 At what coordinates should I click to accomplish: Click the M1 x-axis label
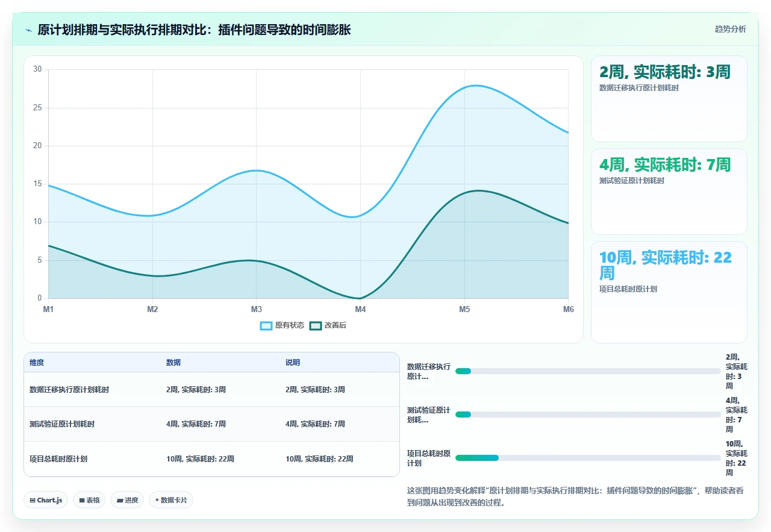click(48, 309)
